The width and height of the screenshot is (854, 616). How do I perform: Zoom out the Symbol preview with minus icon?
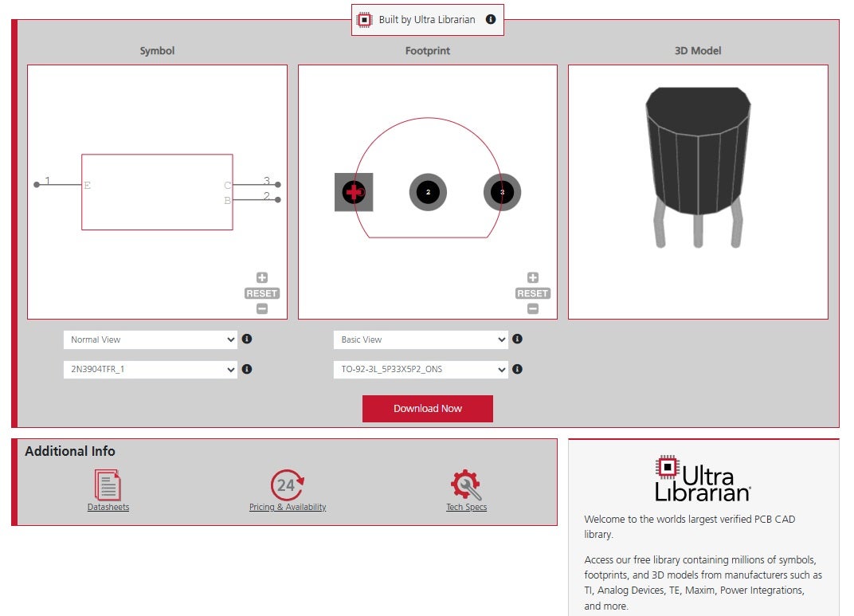[x=262, y=309]
